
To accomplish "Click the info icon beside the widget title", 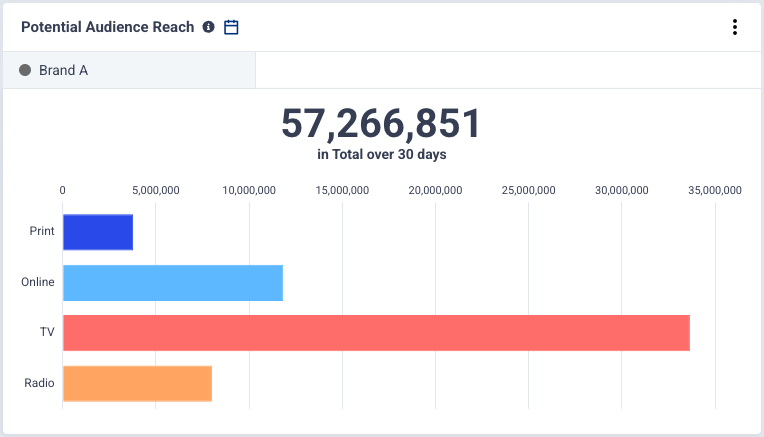I will click(x=208, y=27).
